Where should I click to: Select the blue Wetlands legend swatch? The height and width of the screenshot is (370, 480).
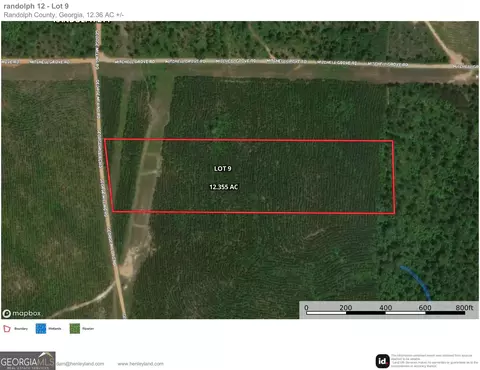click(41, 329)
